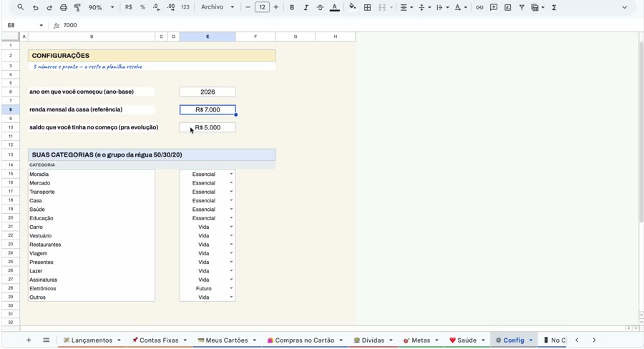Insert a link with chain icon
Viewport: 644px width, 349px height.
(479, 7)
